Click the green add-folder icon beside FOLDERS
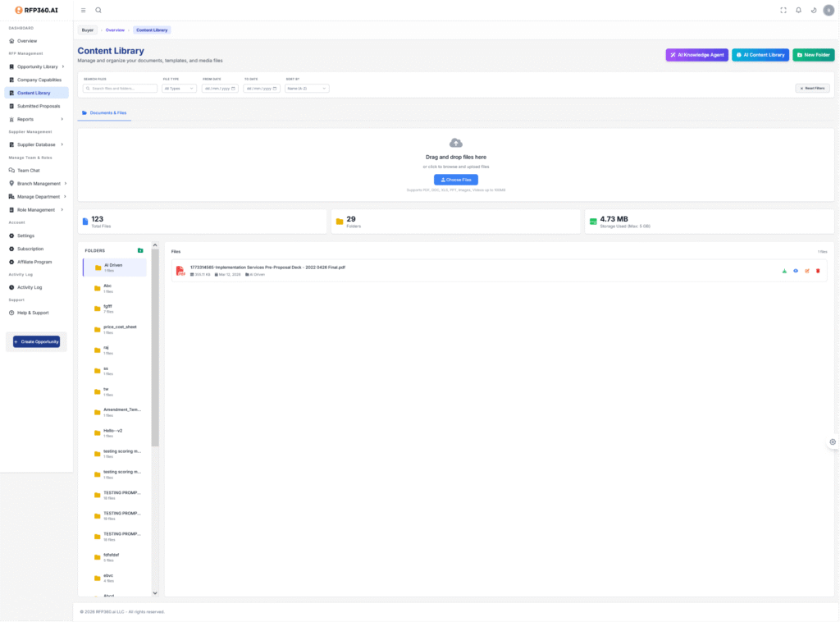Image resolution: width=840 pixels, height=622 pixels. point(140,250)
